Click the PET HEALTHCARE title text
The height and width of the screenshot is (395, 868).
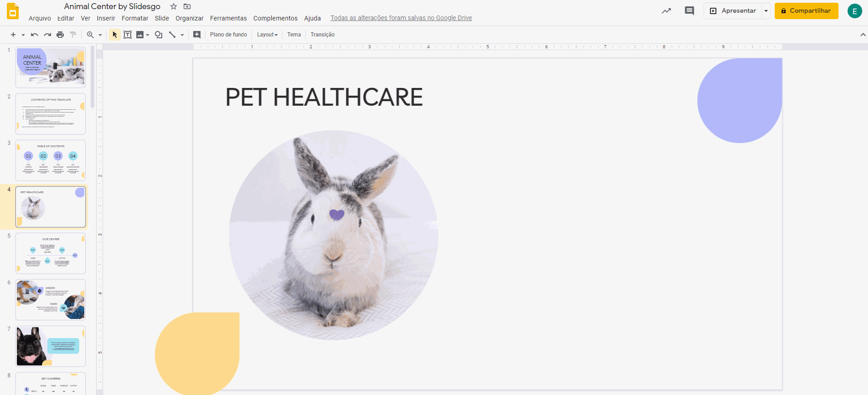pos(324,97)
